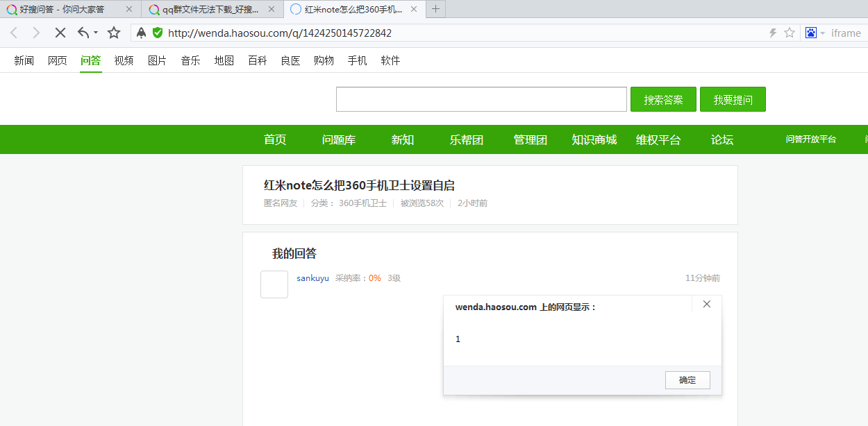868x426 pixels.
Task: Click the 我的回答 heading
Action: [294, 254]
